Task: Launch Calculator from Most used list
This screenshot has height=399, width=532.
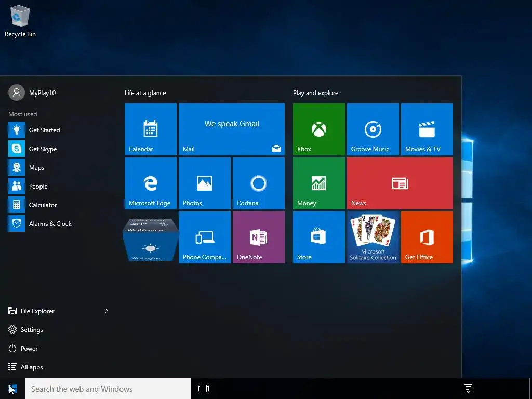Action: 58,205
